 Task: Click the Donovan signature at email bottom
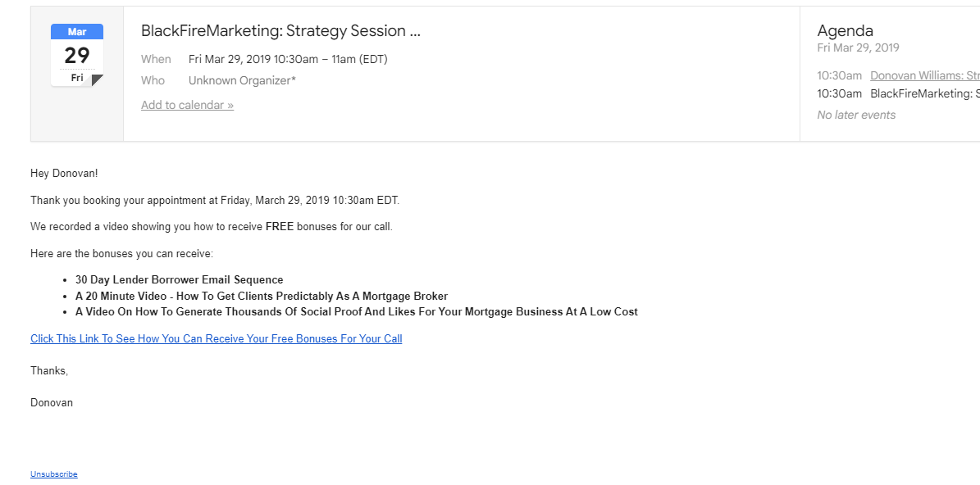click(52, 402)
